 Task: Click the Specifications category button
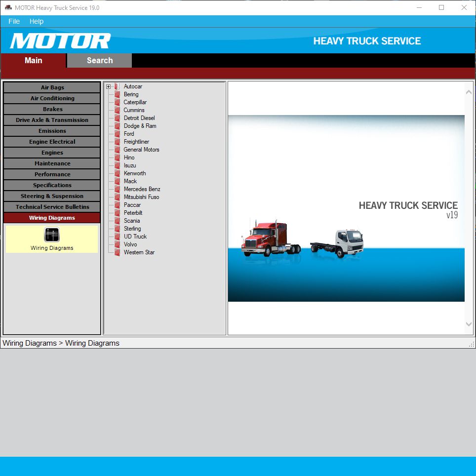(51, 185)
